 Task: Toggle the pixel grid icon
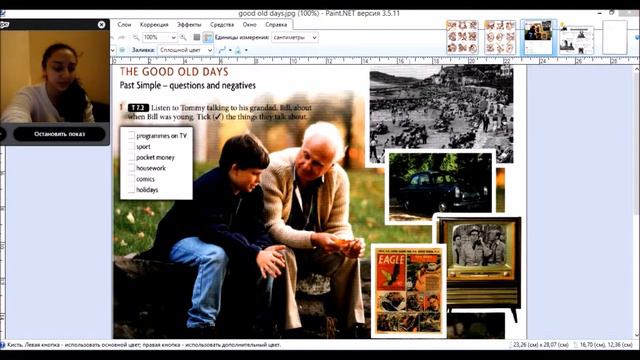pyautogui.click(x=197, y=38)
